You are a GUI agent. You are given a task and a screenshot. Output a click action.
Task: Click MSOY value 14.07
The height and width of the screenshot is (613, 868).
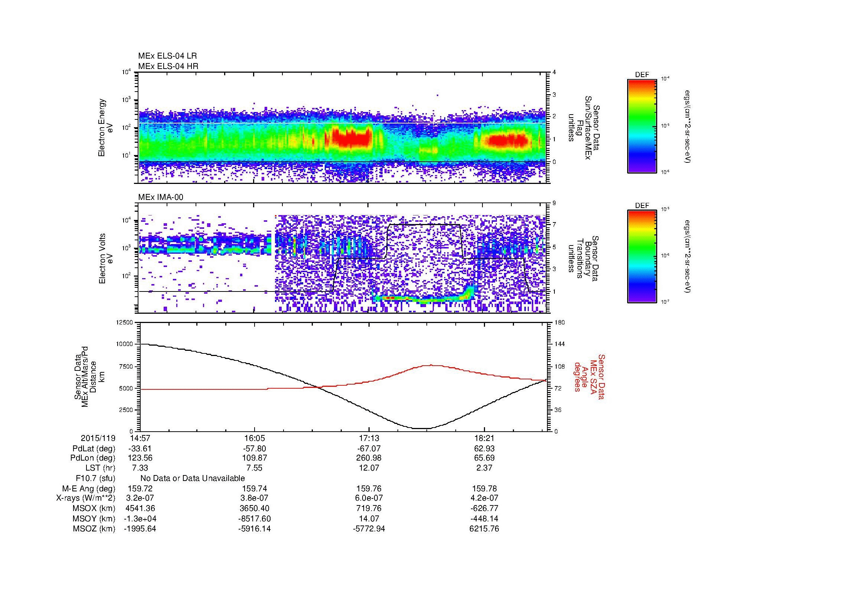click(369, 518)
